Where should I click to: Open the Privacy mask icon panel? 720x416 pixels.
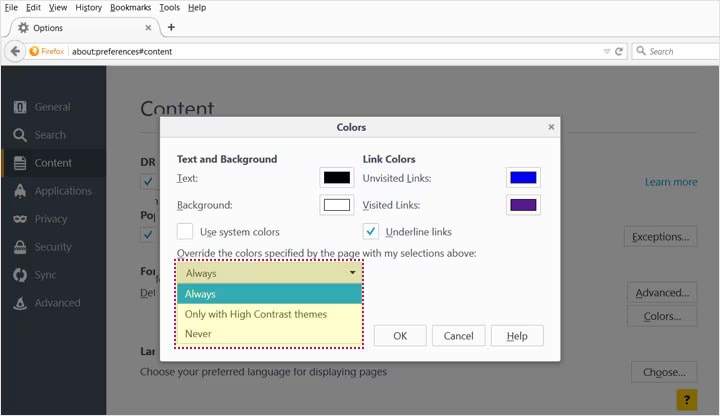tap(20, 219)
